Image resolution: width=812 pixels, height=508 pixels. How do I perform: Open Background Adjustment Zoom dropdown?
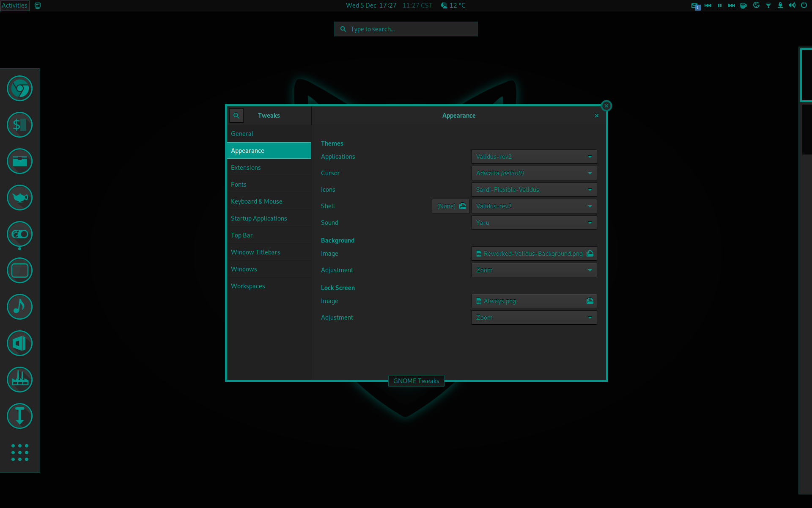tap(534, 270)
